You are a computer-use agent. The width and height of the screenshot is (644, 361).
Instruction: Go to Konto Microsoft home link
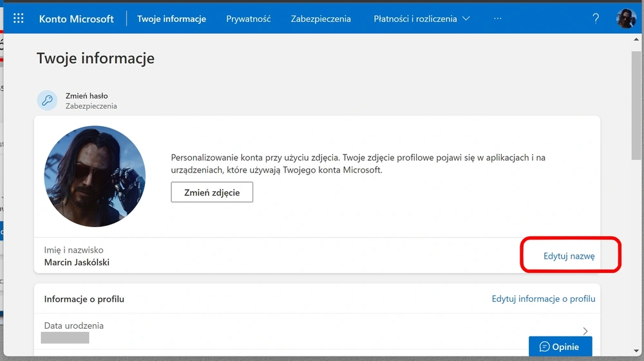[77, 19]
